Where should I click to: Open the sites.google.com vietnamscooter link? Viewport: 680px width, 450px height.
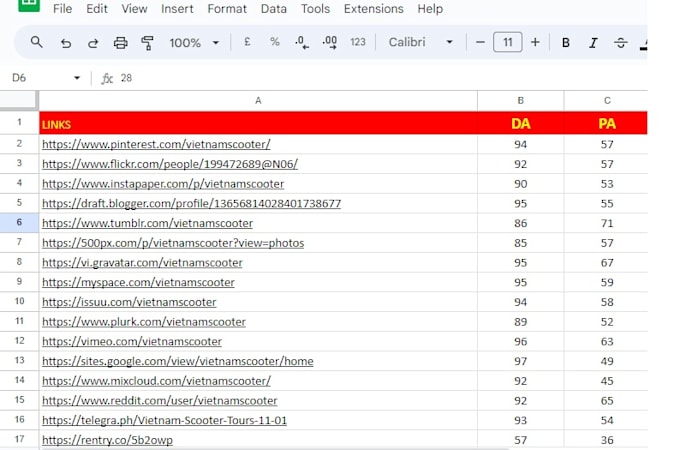[178, 361]
